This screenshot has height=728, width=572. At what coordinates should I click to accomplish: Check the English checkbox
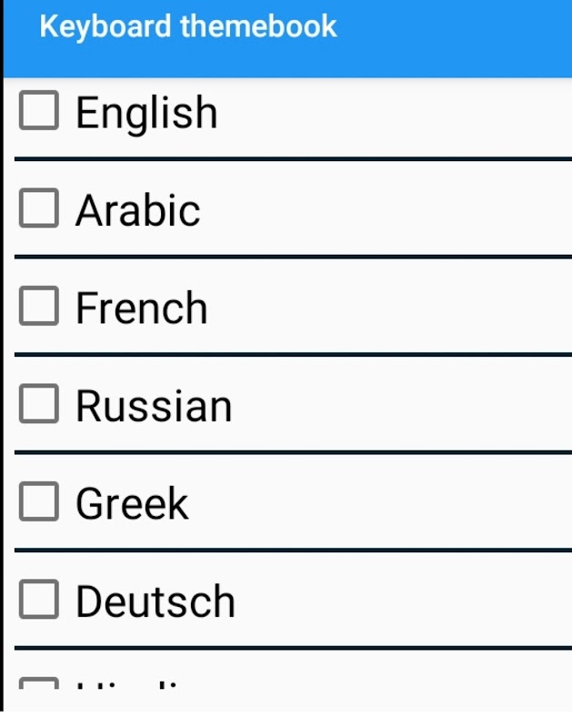[x=40, y=112]
